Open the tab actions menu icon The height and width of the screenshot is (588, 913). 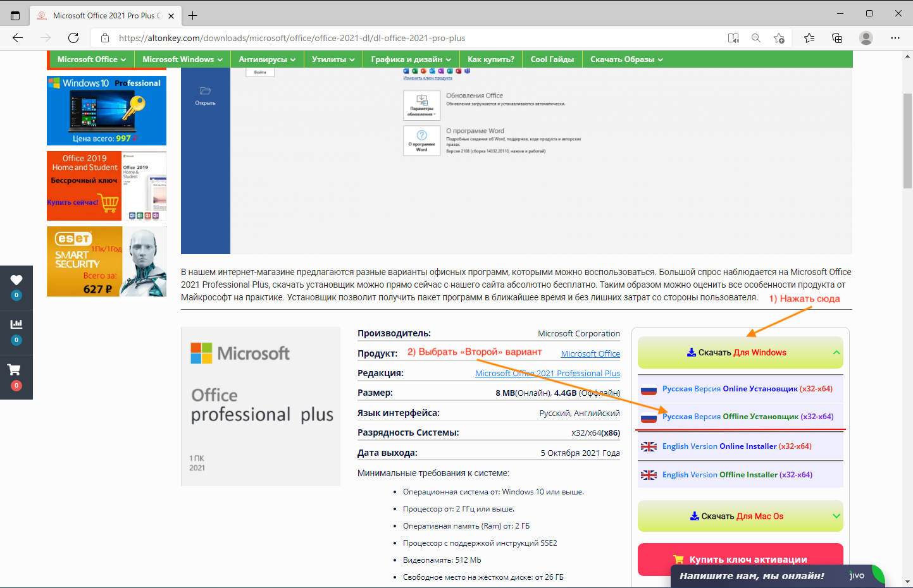[15, 15]
